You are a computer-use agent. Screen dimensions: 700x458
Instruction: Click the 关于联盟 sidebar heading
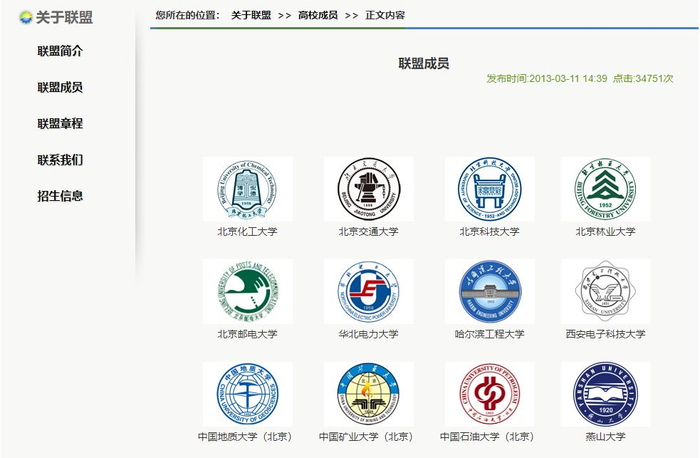pyautogui.click(x=64, y=18)
